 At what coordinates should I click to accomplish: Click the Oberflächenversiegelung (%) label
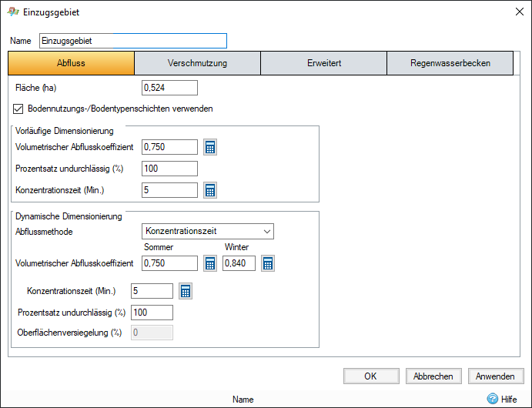pyautogui.click(x=69, y=333)
